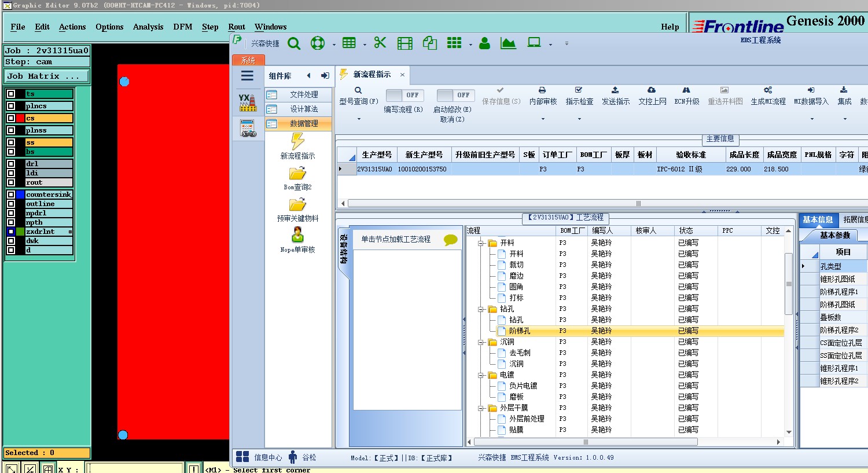Screen dimensions: 868x473
Task: Click the copy documents icon
Action: (429, 43)
